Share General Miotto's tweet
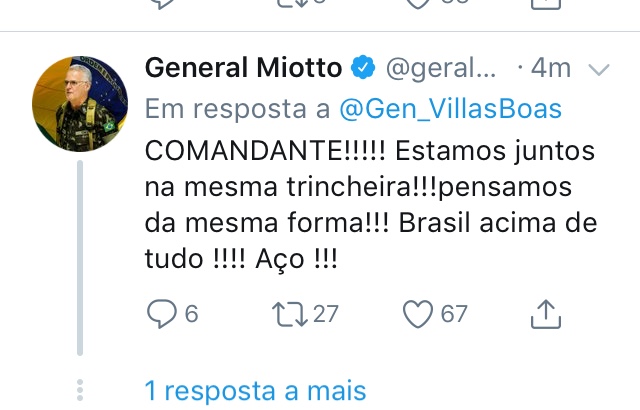The height and width of the screenshot is (410, 640). pos(546,314)
